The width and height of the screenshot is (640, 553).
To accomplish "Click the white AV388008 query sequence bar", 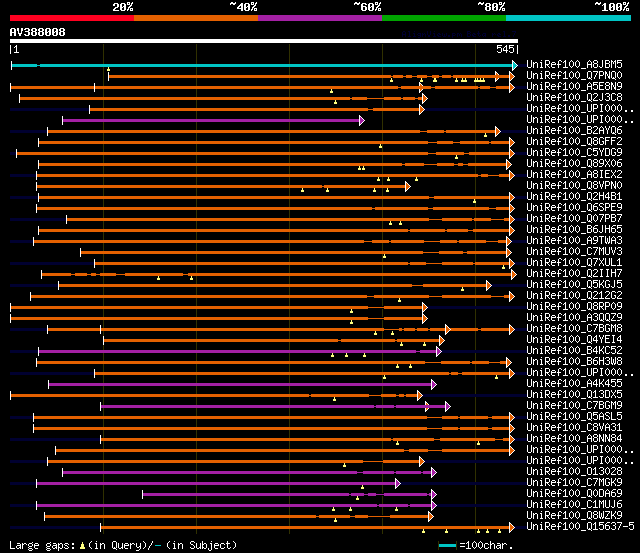I will (x=264, y=41).
